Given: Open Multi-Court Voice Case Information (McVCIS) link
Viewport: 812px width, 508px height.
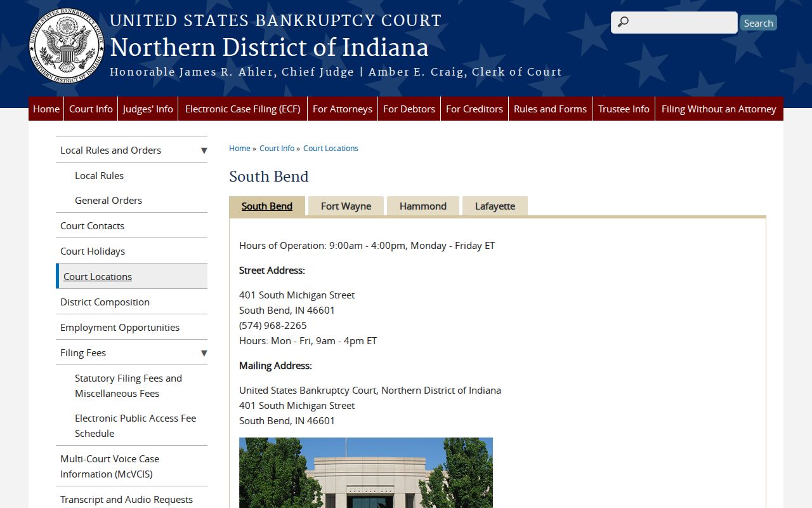Looking at the screenshot, I should [x=110, y=467].
